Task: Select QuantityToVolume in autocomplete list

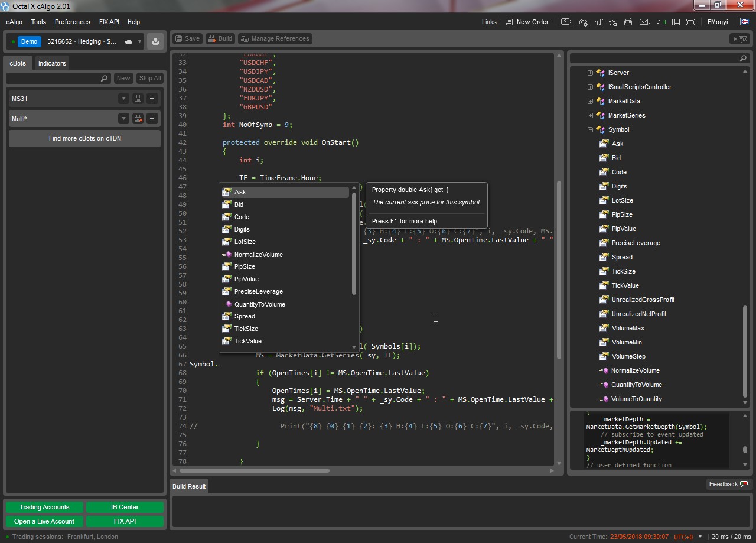Action: tap(285, 304)
